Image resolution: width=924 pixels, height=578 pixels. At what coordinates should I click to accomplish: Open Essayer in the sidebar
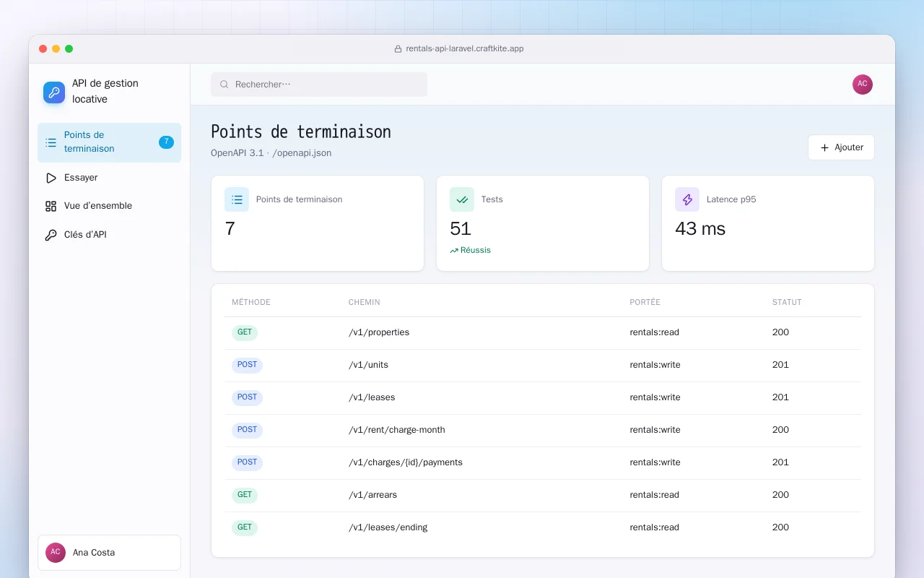pyautogui.click(x=109, y=178)
